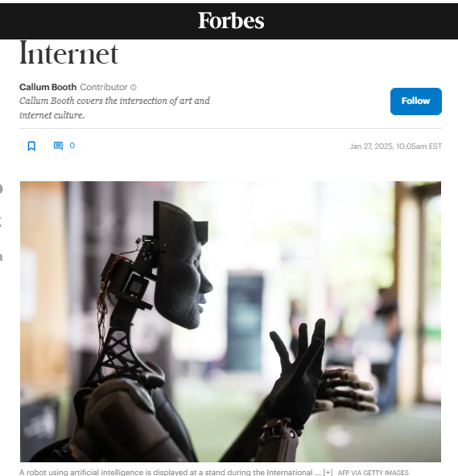Image resolution: width=458 pixels, height=476 pixels.
Task: Click the comment count number 0
Action: point(72,146)
